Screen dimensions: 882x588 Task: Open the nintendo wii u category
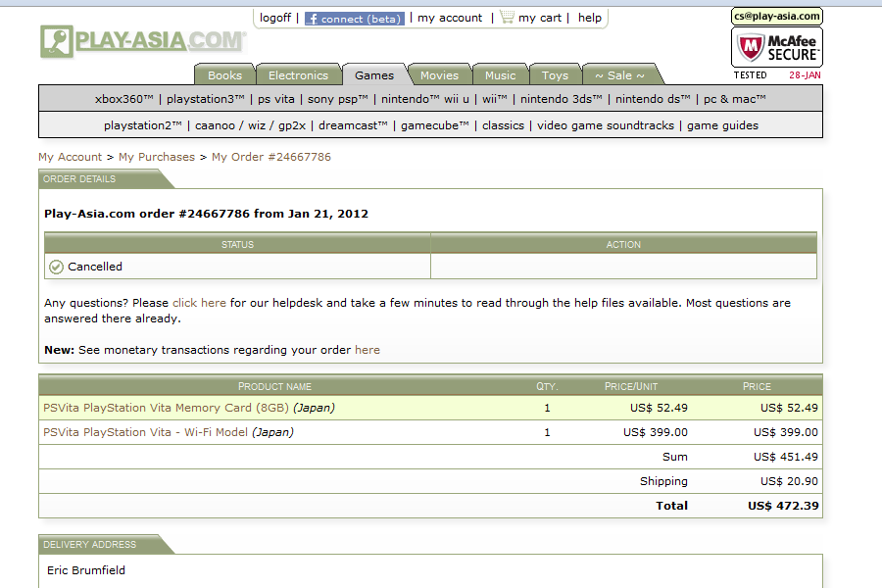424,99
